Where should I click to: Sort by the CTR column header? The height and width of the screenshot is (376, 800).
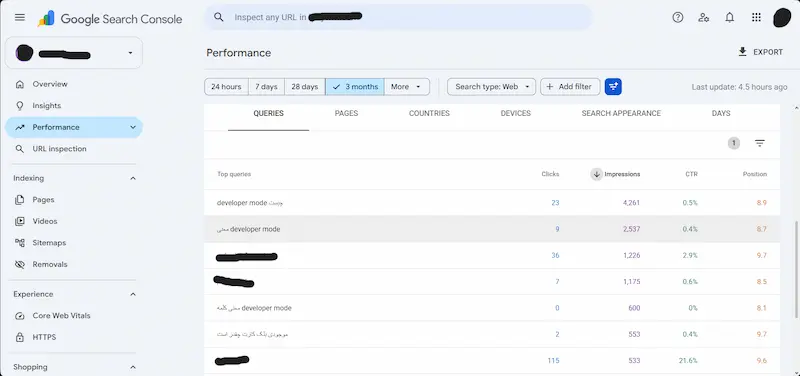(691, 174)
